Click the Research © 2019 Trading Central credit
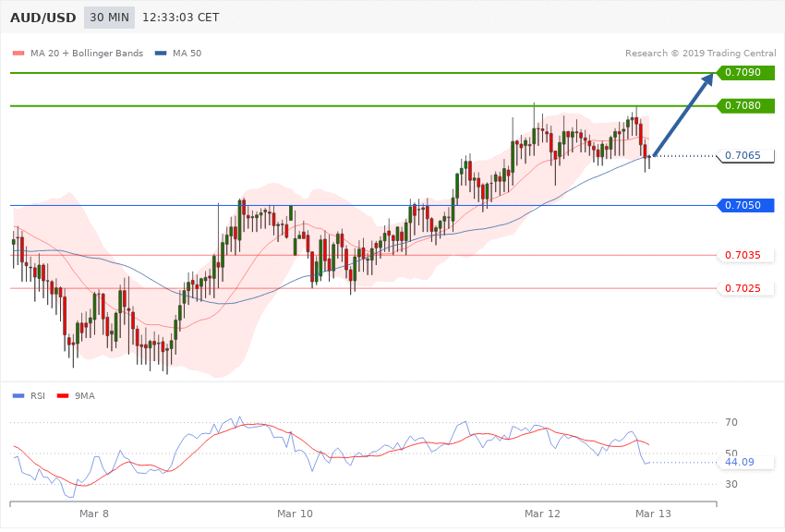This screenshot has width=785, height=532. pyautogui.click(x=700, y=53)
